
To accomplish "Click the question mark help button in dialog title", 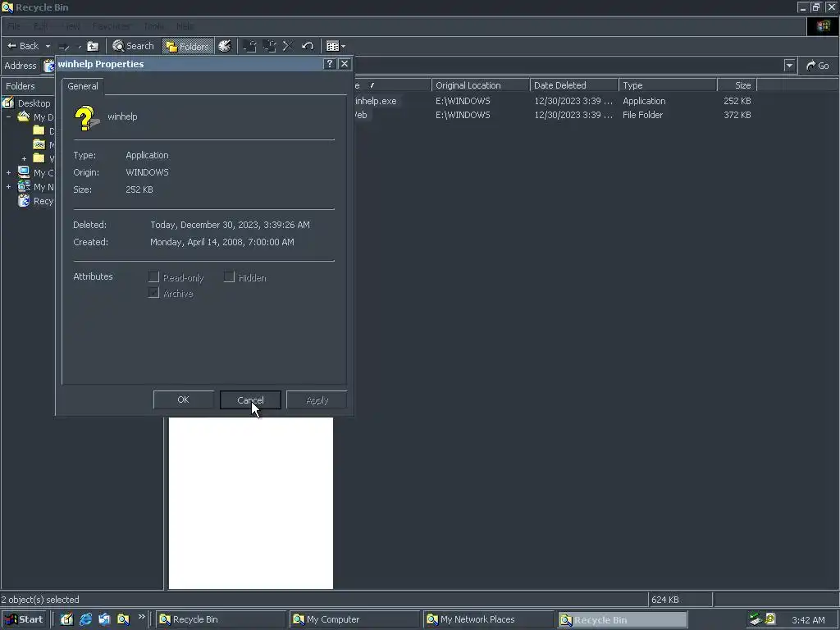I will pos(330,64).
